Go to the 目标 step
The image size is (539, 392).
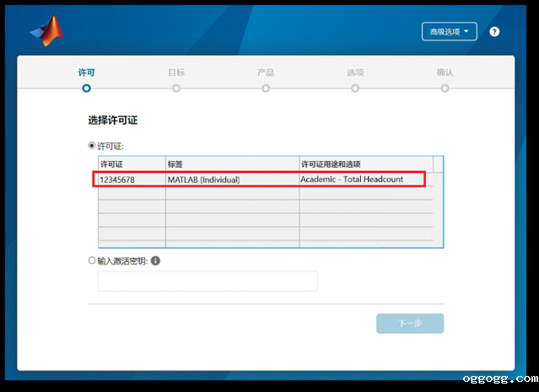(x=176, y=80)
